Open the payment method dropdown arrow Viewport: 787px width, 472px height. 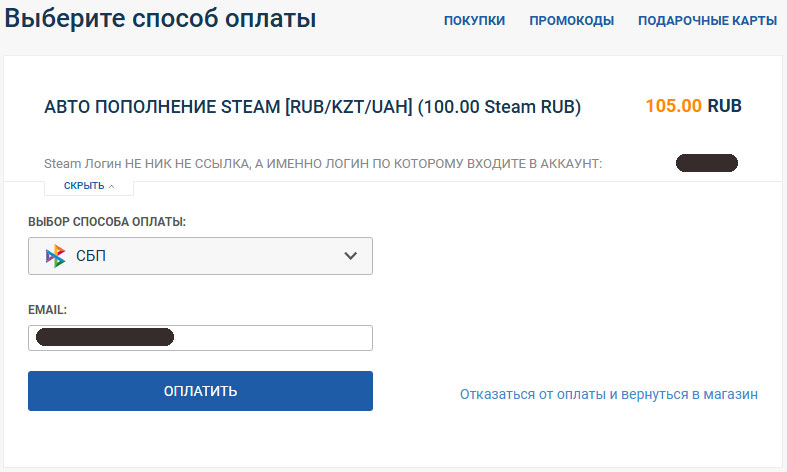[350, 256]
